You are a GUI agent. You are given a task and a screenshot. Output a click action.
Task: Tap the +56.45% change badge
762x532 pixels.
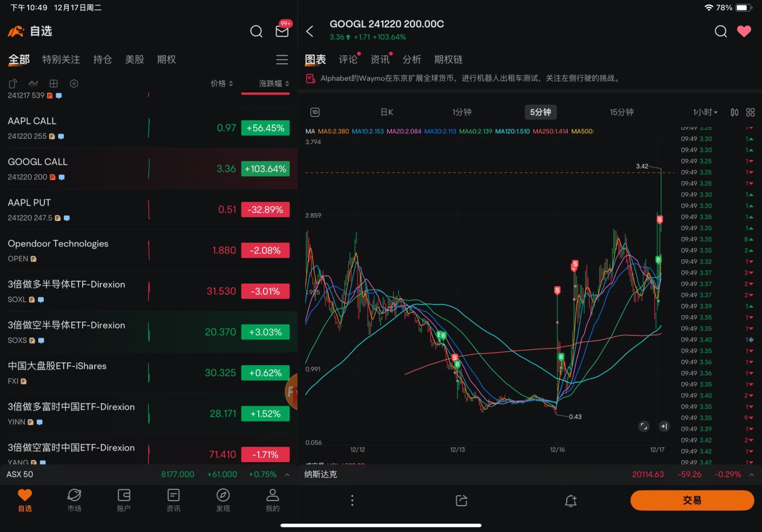tap(265, 128)
